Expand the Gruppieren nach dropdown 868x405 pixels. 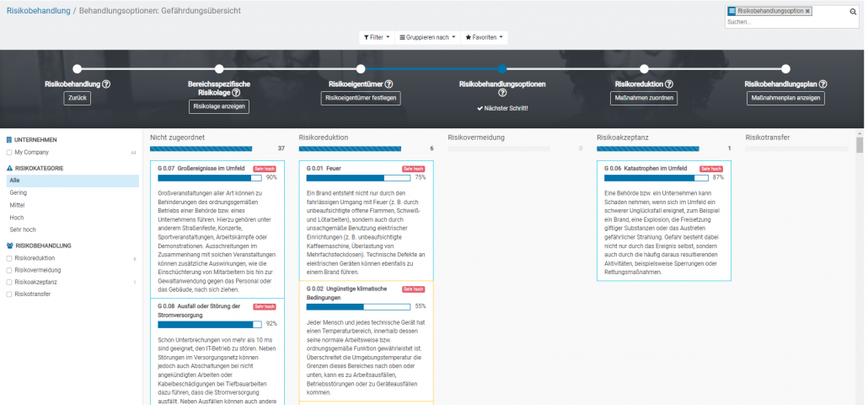(x=427, y=38)
